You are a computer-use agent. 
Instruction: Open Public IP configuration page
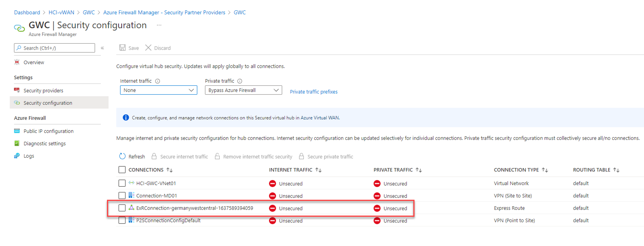(x=48, y=131)
